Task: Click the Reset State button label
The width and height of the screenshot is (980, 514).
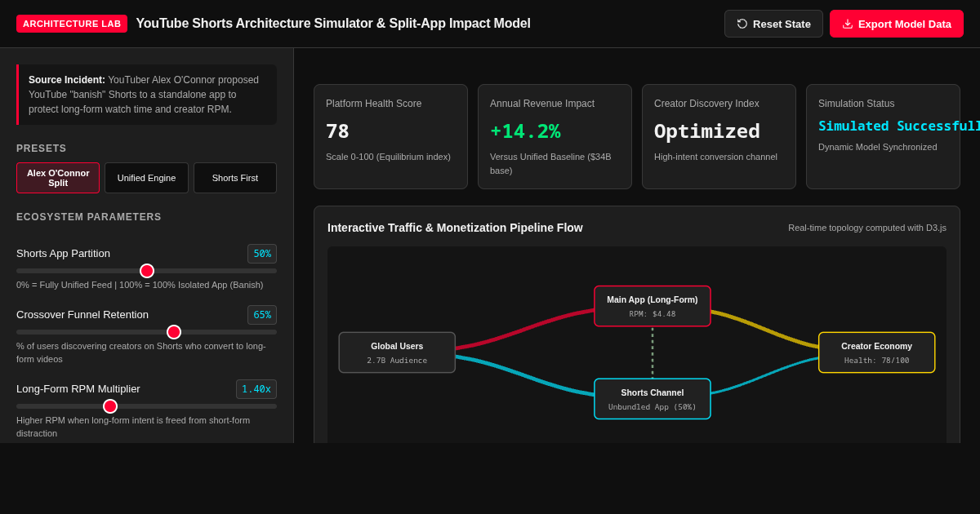Action: pyautogui.click(x=782, y=24)
